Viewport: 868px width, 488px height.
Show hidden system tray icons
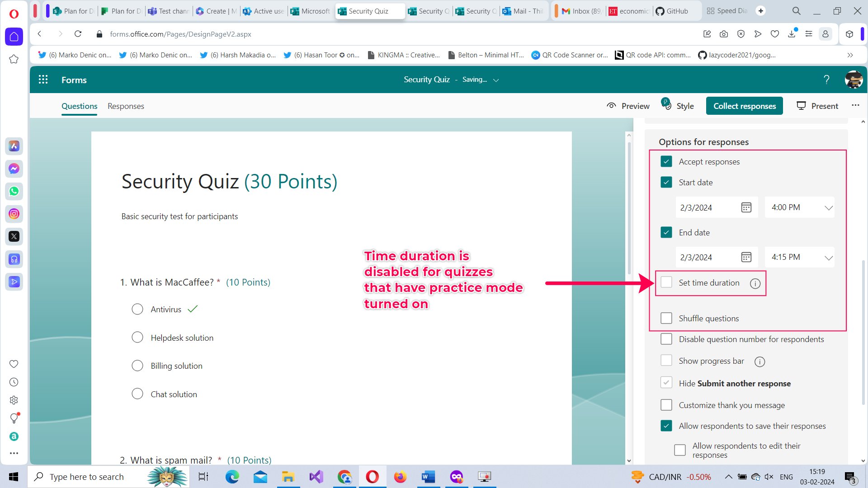click(728, 477)
